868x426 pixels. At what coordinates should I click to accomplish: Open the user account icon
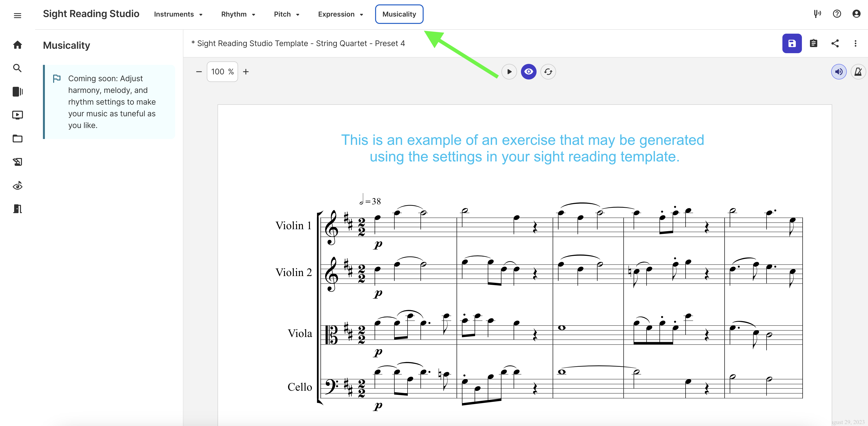pyautogui.click(x=856, y=14)
